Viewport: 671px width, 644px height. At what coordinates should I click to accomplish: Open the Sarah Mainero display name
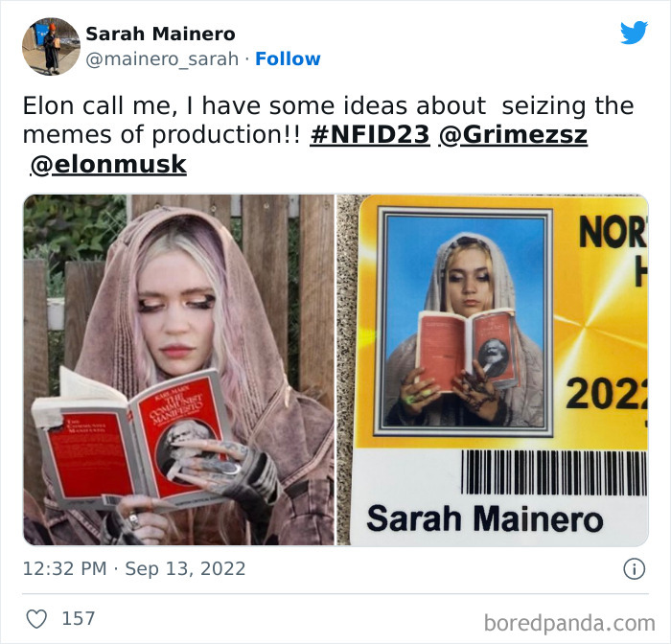(x=160, y=34)
